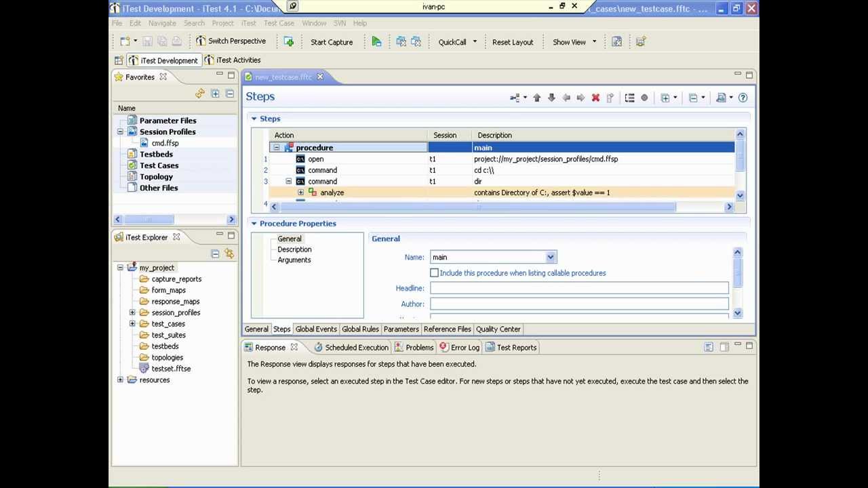Click the Reset Layout button

pos(513,42)
